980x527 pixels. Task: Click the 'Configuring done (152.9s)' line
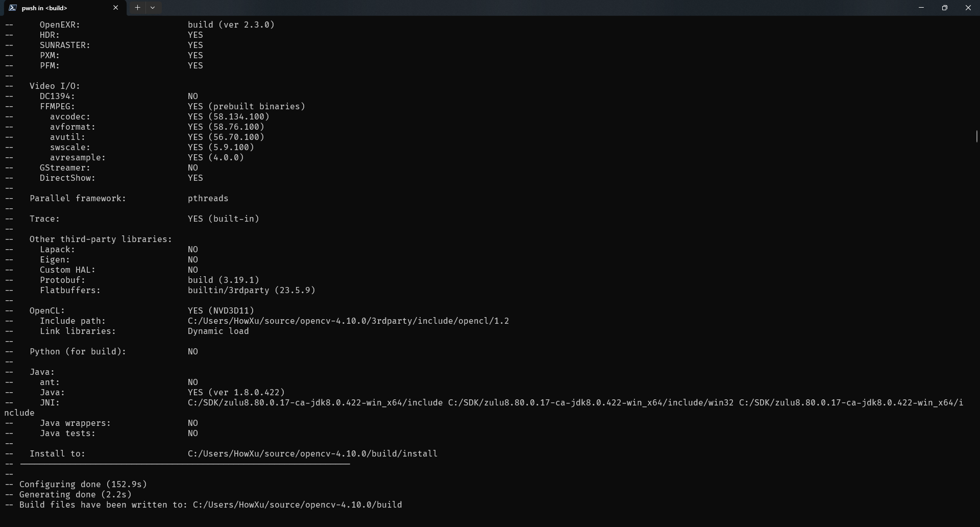click(x=83, y=484)
